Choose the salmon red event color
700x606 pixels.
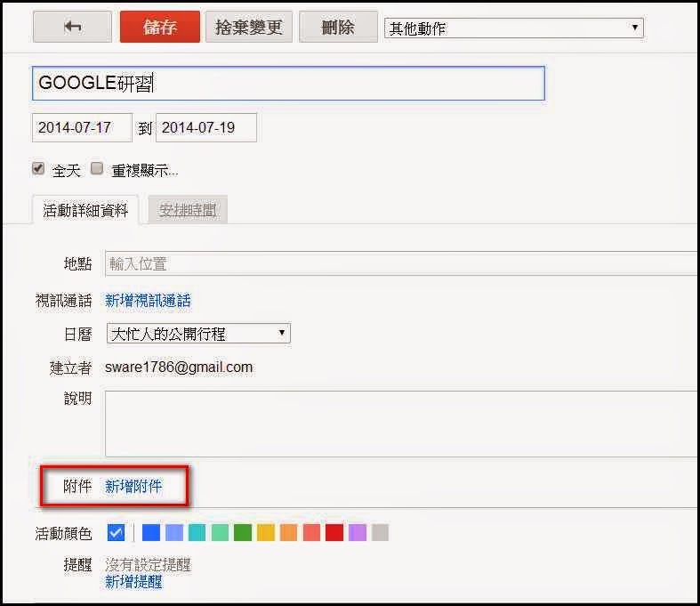[311, 533]
